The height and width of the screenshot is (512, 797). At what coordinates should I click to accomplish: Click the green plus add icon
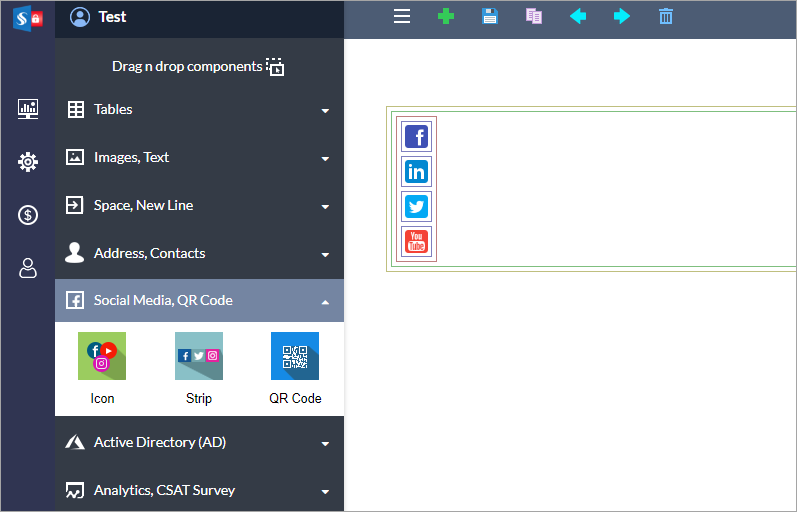coord(446,16)
